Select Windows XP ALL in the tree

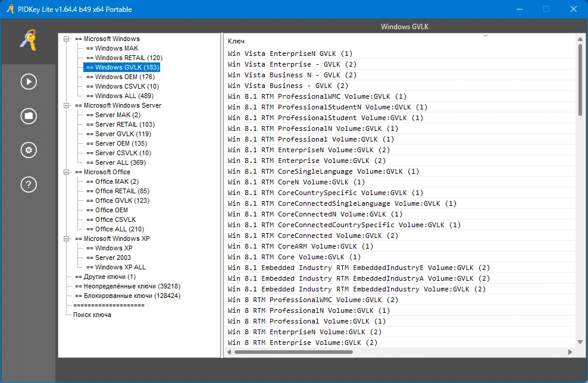tap(116, 267)
